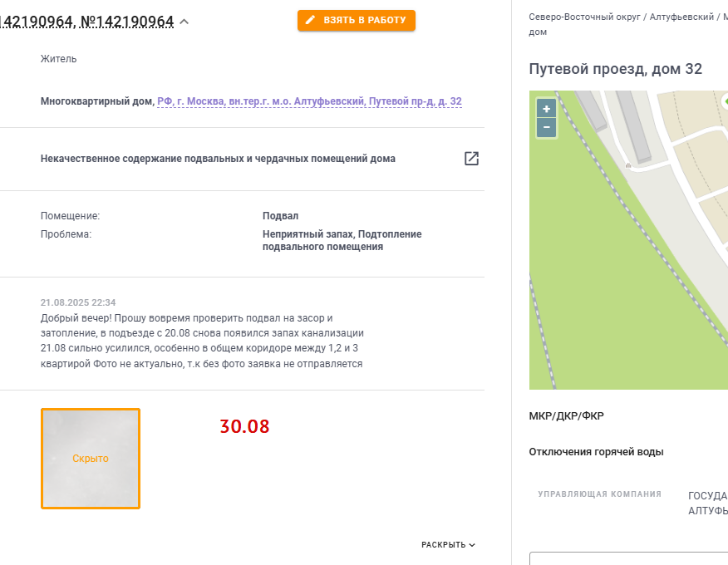Zoom in on the map
The image size is (728, 565).
coord(547,109)
